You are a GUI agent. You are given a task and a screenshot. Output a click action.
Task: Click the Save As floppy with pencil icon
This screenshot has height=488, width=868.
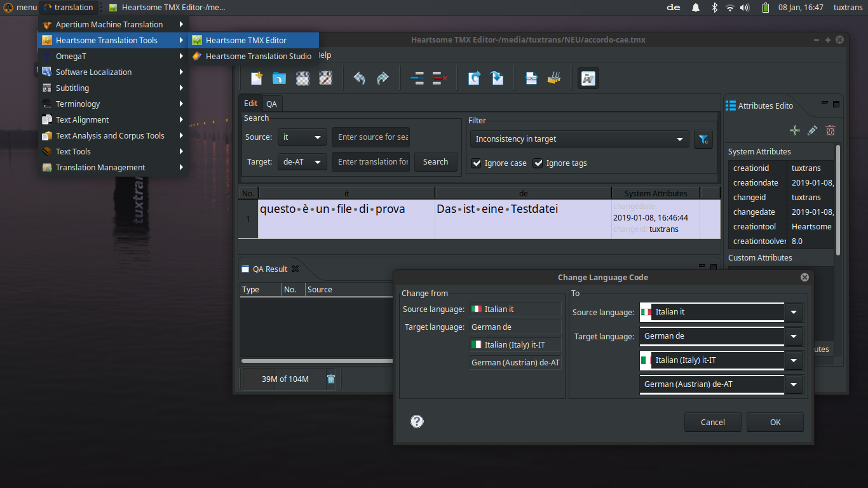(x=325, y=78)
